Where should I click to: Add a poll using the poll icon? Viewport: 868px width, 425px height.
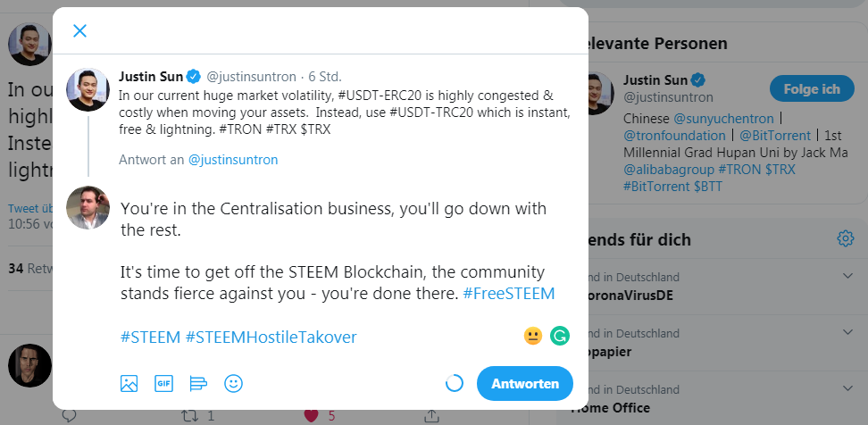coord(198,384)
